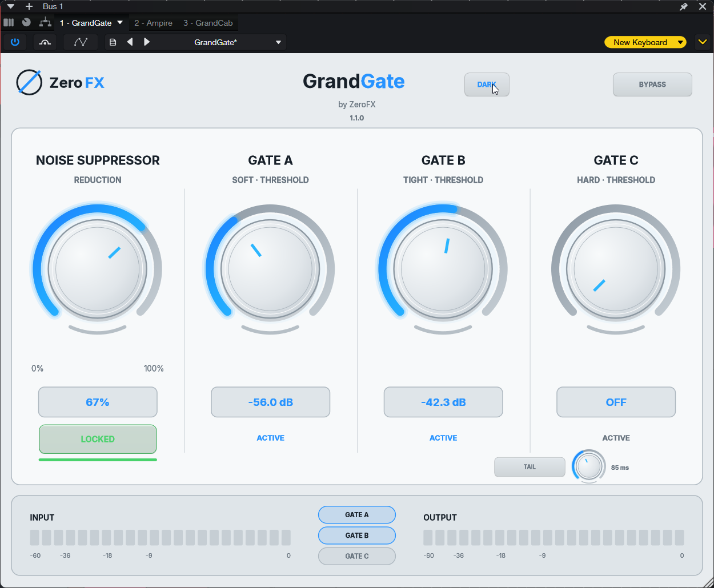Switch to the 2 - Ampire tab
The width and height of the screenshot is (714, 588).
[154, 23]
